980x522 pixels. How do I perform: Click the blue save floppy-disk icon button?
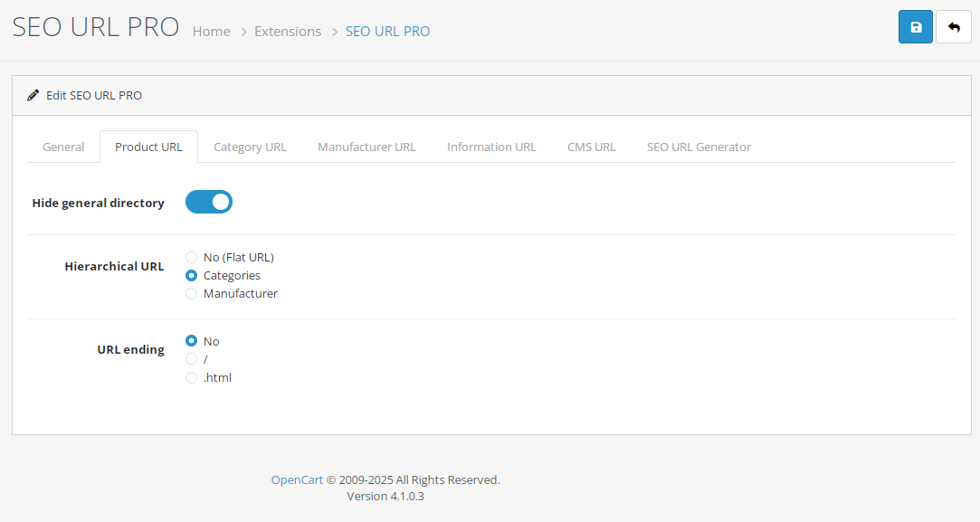tap(916, 27)
